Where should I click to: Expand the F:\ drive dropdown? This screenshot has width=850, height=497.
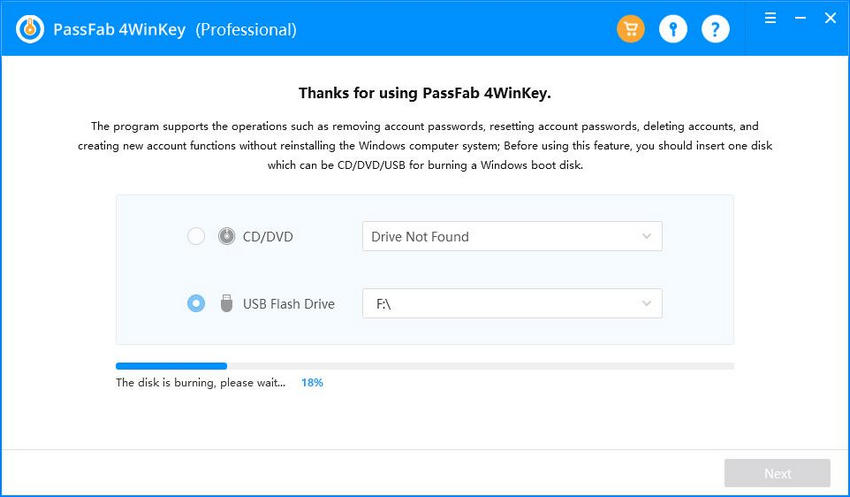pyautogui.click(x=512, y=304)
